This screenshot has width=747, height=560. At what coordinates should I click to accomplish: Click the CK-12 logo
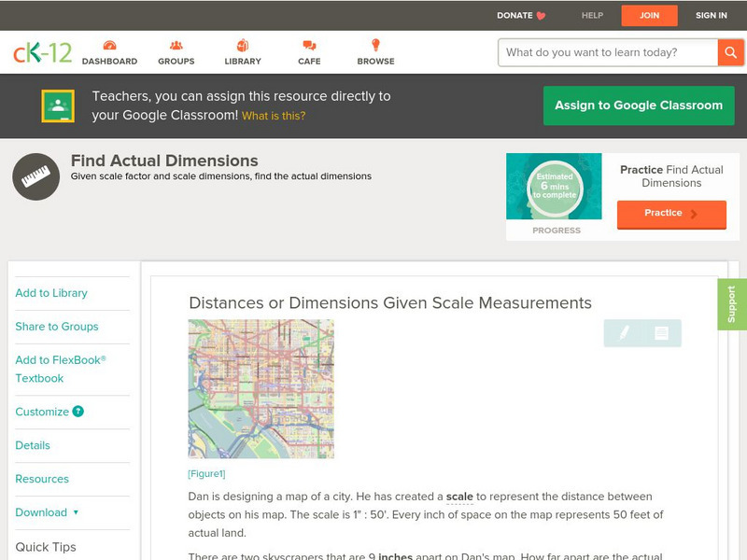point(42,53)
